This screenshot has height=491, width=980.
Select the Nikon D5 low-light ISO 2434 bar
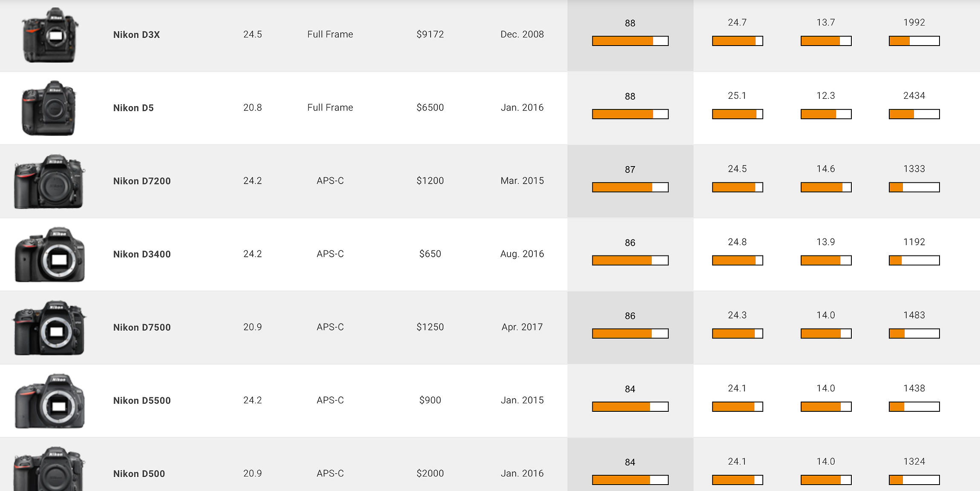point(914,114)
